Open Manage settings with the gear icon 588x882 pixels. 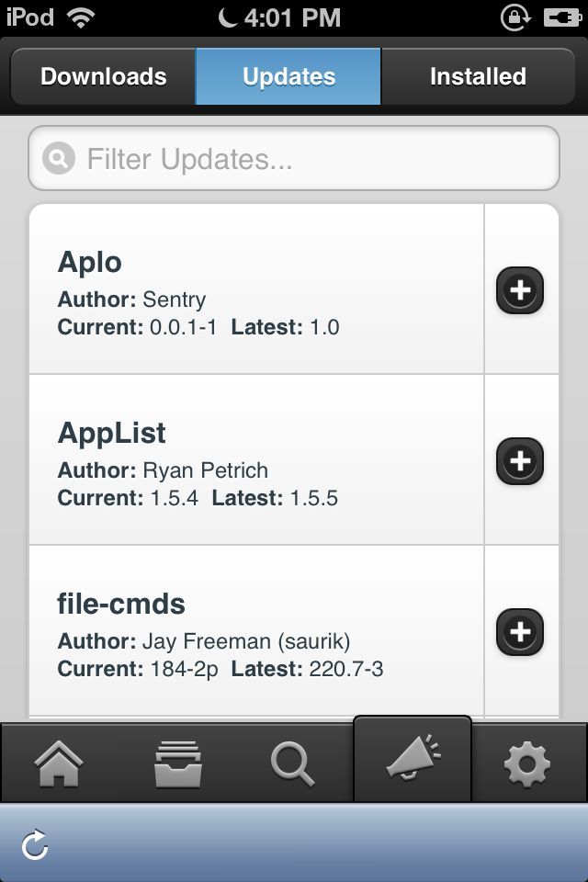[528, 763]
